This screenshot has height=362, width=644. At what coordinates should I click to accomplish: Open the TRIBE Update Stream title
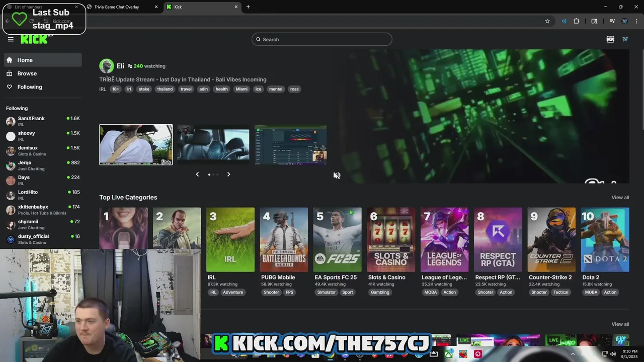[x=183, y=79]
